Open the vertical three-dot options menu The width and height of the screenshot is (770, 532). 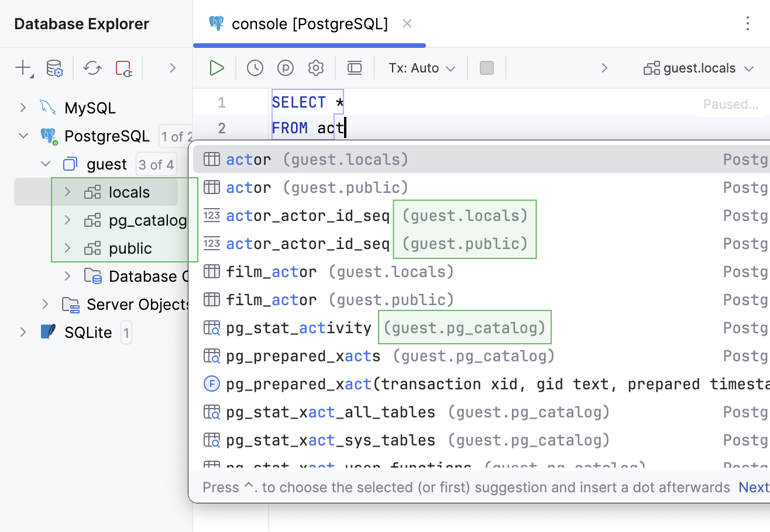(747, 23)
